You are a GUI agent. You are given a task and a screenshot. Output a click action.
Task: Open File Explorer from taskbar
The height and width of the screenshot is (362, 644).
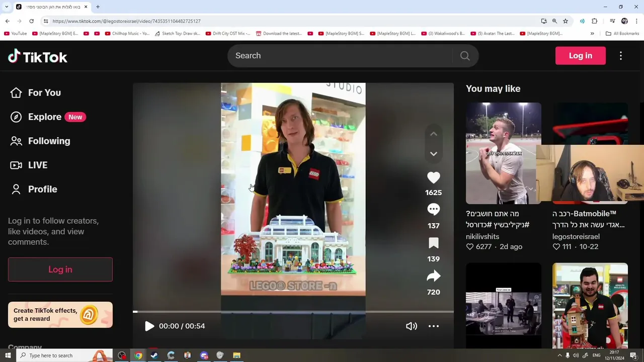pyautogui.click(x=236, y=355)
